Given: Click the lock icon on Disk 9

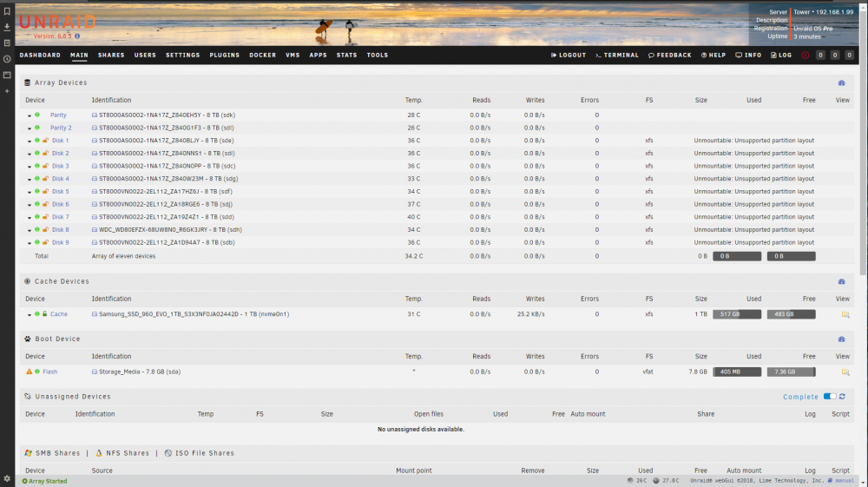Looking at the screenshot, I should click(45, 242).
